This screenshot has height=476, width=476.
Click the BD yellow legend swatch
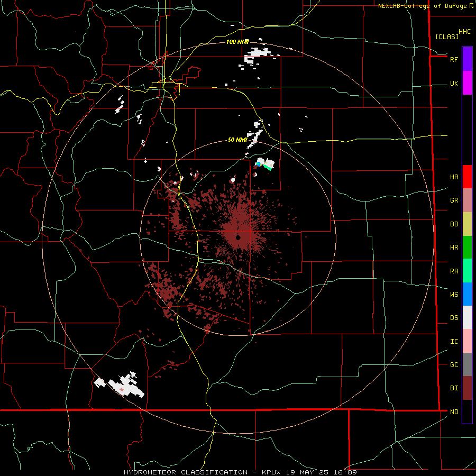pos(467,224)
